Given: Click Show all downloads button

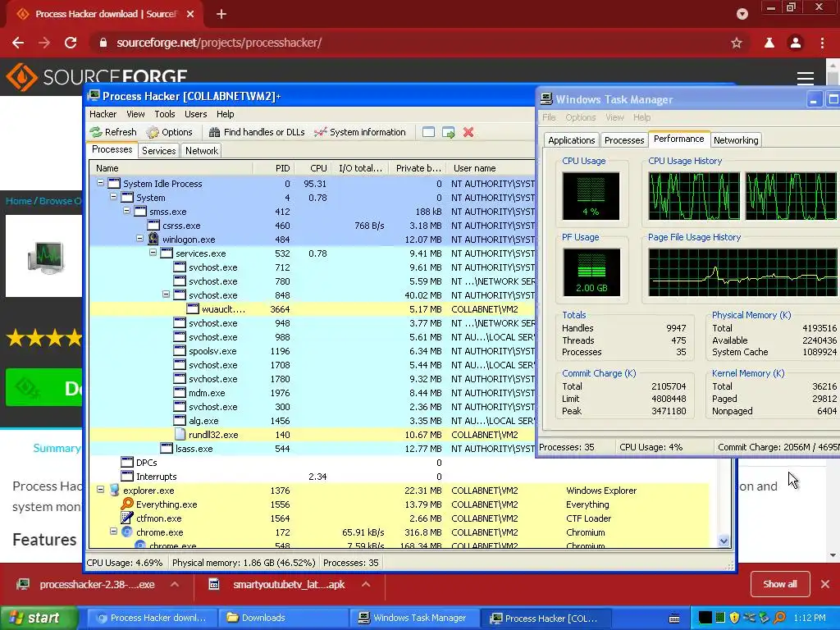Looking at the screenshot, I should point(780,584).
